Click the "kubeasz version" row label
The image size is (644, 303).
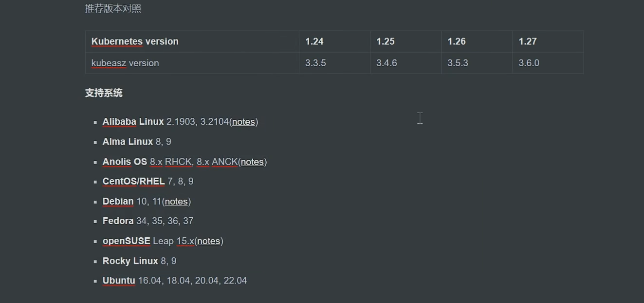tap(125, 63)
